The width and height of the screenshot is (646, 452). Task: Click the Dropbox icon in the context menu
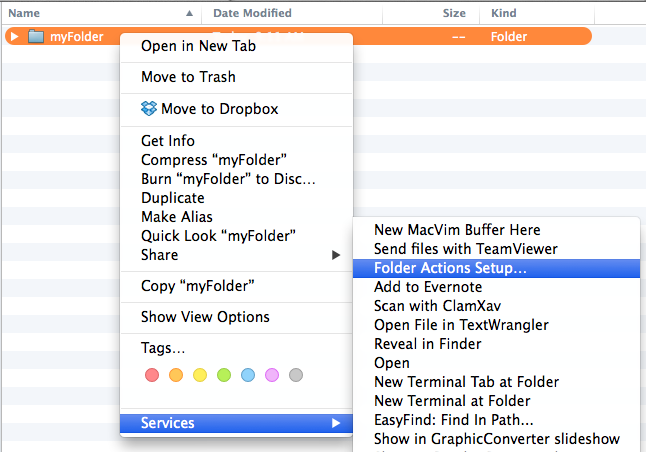point(149,109)
